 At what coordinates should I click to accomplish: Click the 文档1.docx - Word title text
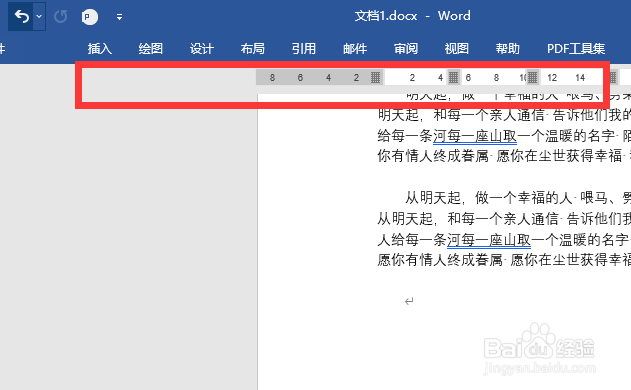412,16
